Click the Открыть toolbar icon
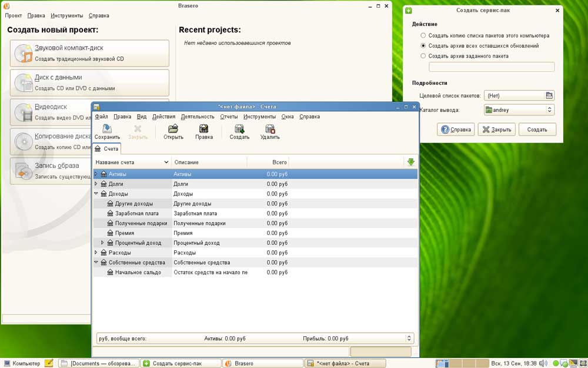Image resolution: width=588 pixels, height=368 pixels. click(173, 132)
